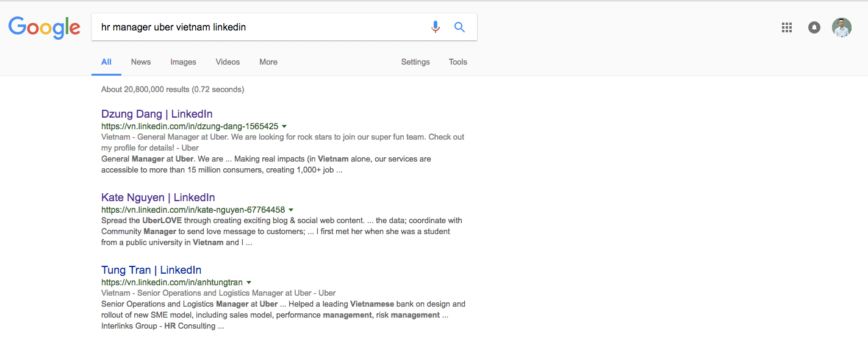Image resolution: width=868 pixels, height=342 pixels.
Task: Click the voice search microphone icon
Action: pyautogui.click(x=435, y=27)
